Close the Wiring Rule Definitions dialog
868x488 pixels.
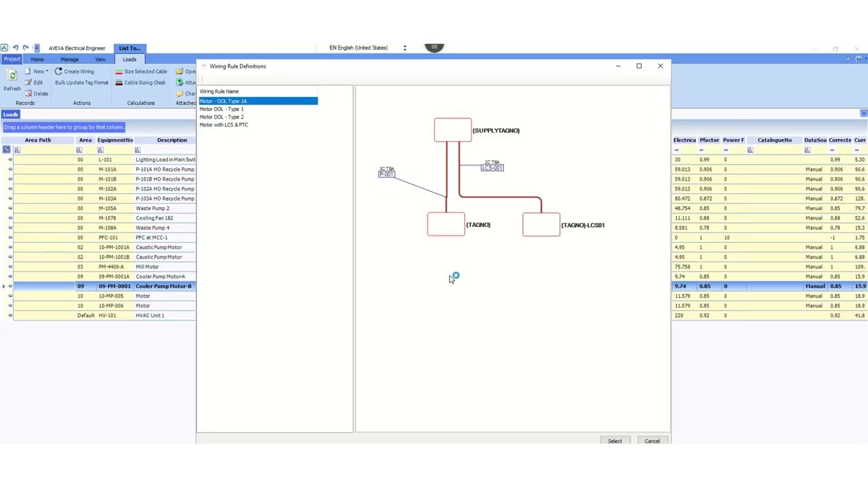660,66
